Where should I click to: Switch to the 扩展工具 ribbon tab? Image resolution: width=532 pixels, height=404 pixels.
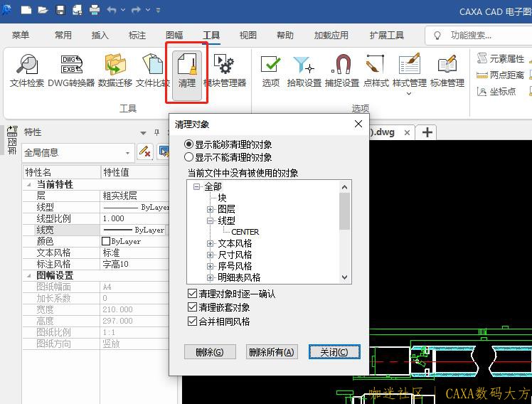point(386,36)
